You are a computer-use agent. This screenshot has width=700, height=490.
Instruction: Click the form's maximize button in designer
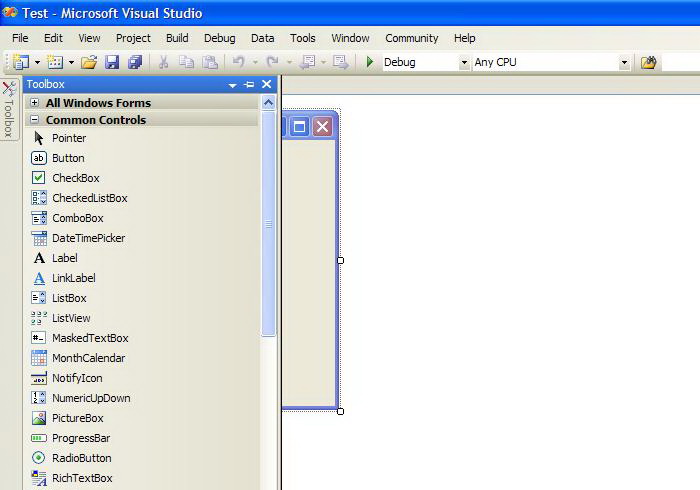tap(300, 127)
